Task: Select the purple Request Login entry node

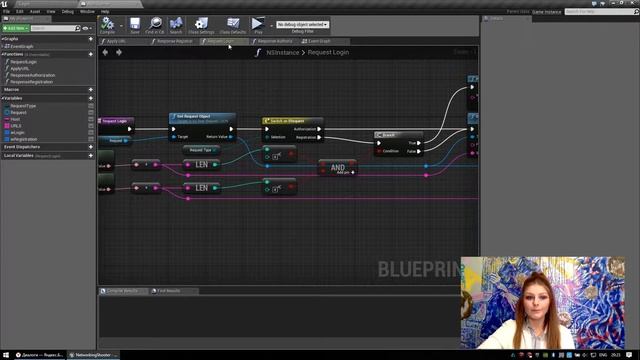Action: (116, 121)
